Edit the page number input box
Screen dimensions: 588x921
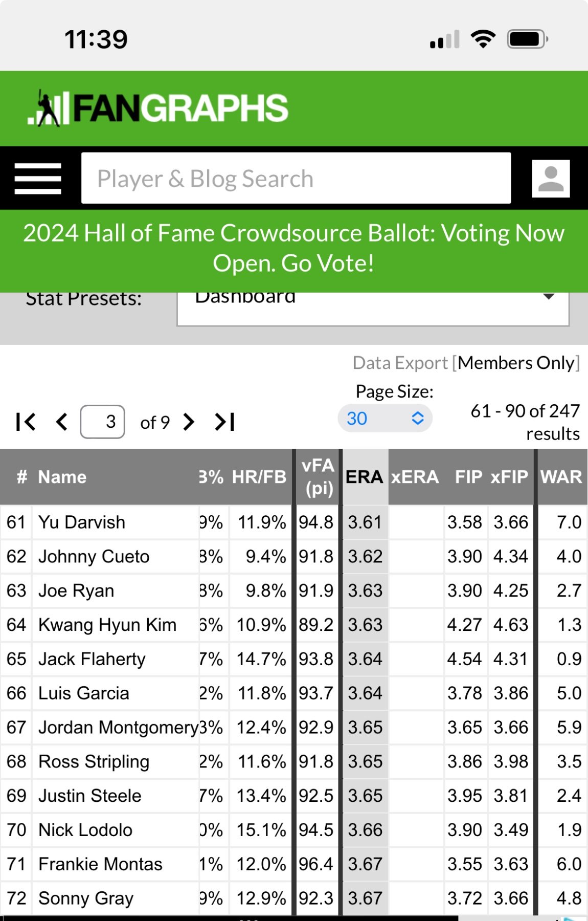103,422
